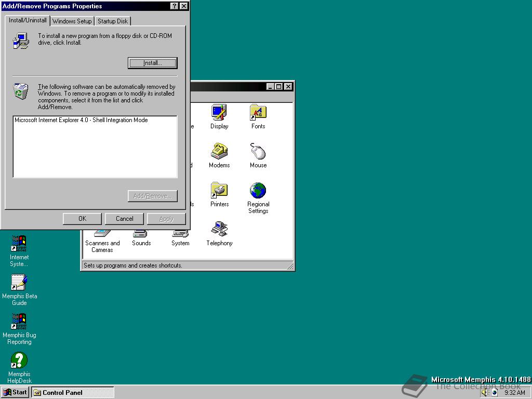Click the tray icon beside the clock
Image resolution: width=532 pixels, height=399 pixels.
[x=495, y=393]
